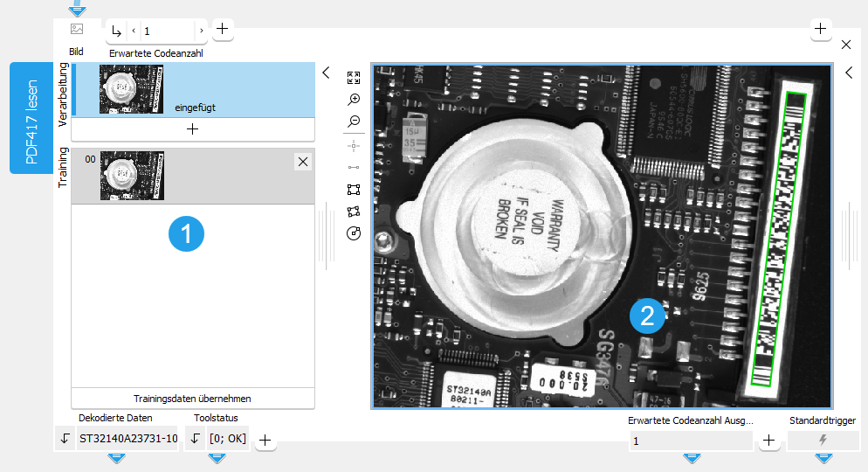This screenshot has height=472, width=868.
Task: Select the circular ROI tool
Action: [x=354, y=233]
